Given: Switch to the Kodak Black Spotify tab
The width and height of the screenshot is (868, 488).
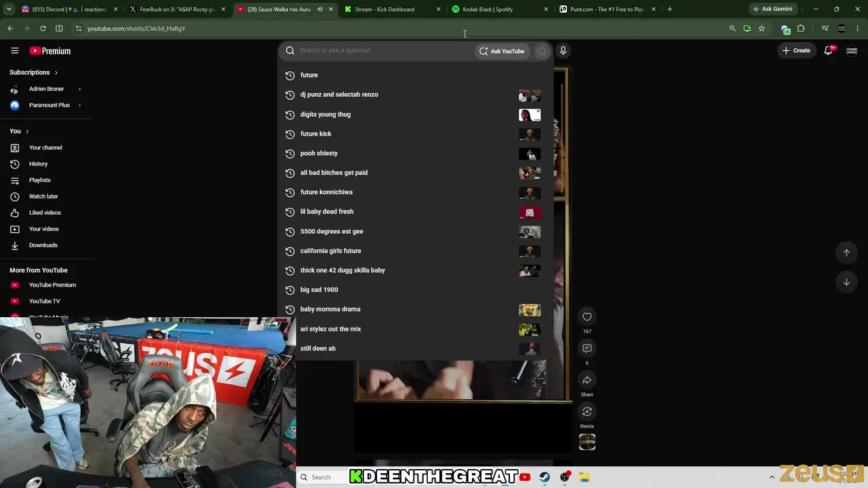Looking at the screenshot, I should (x=500, y=9).
